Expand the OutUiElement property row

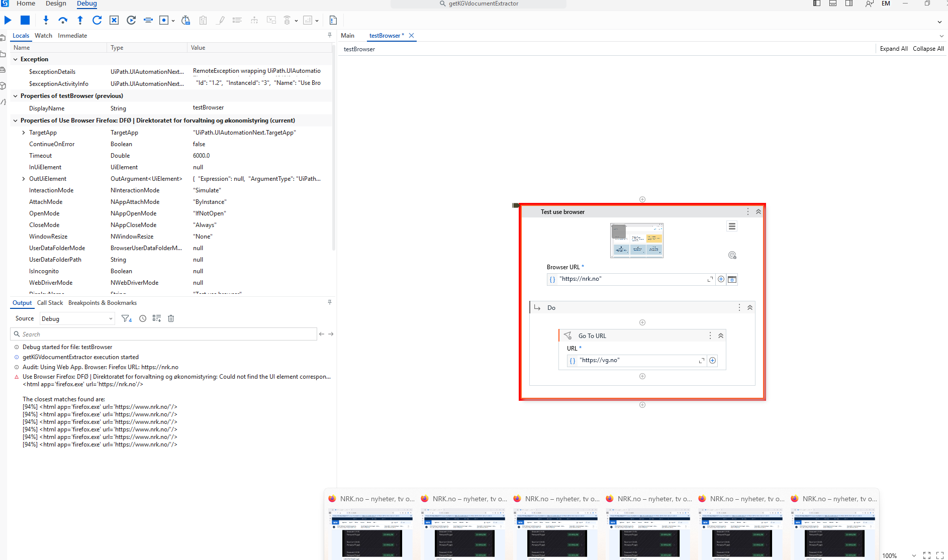click(24, 179)
